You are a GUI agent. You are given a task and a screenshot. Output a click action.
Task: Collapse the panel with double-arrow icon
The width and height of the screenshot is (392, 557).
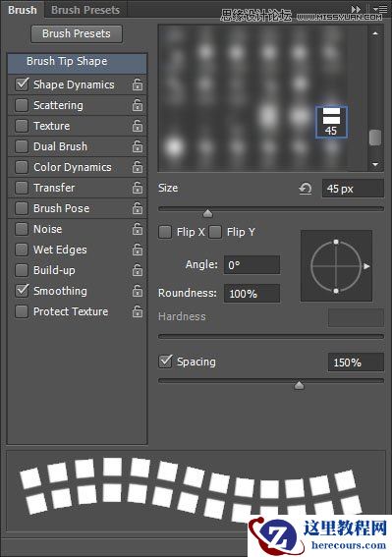coord(356,9)
